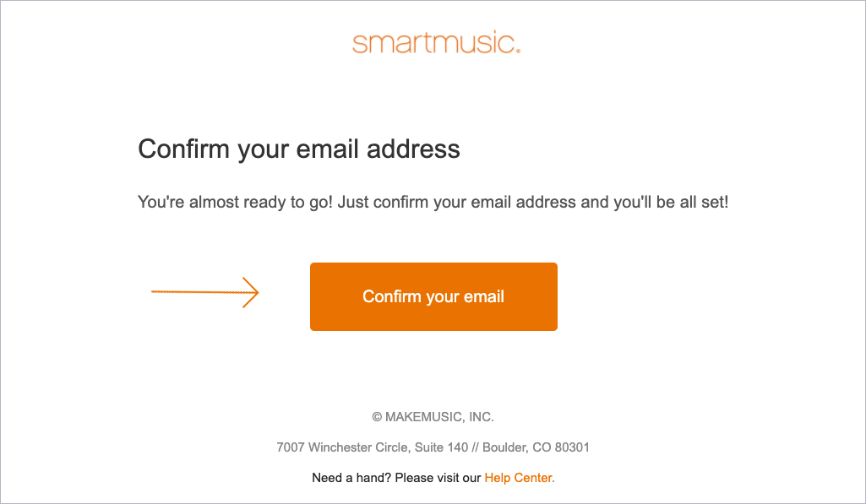Click the "You're almost ready to go!" sentence

pos(235,202)
